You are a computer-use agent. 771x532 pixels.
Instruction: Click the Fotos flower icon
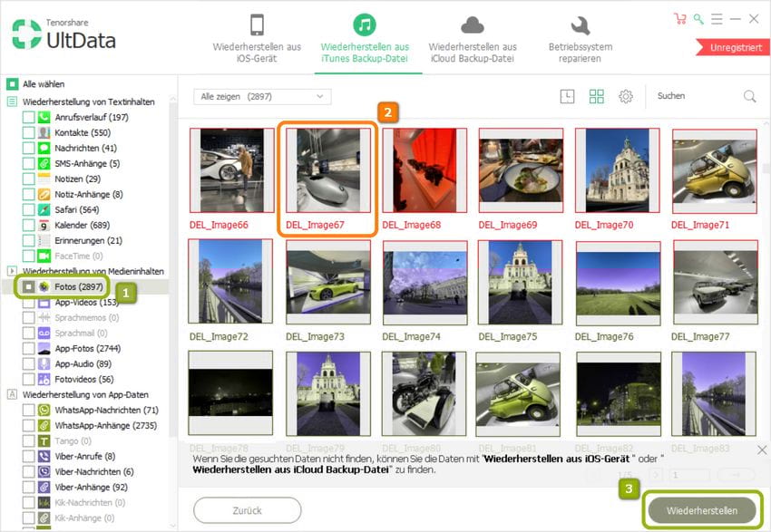tap(44, 287)
